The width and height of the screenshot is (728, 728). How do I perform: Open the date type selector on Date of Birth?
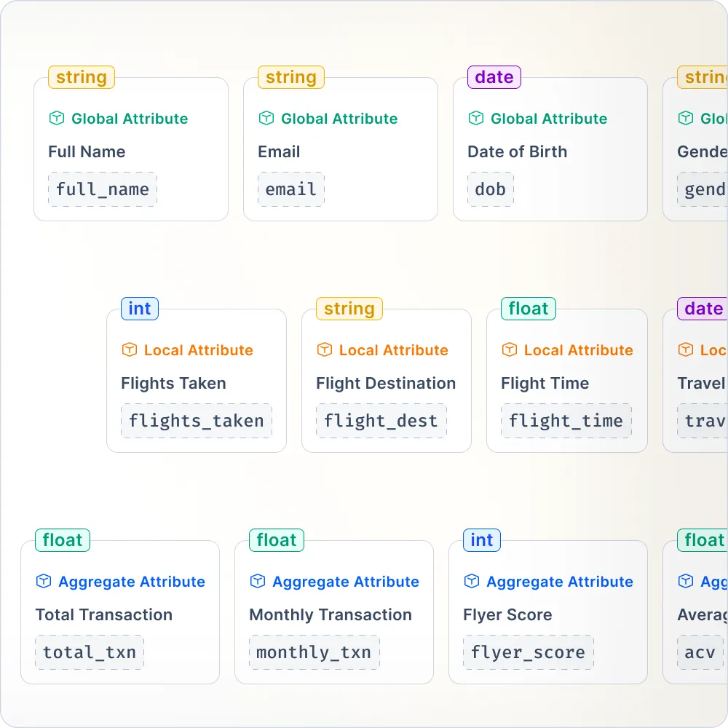[x=494, y=77]
